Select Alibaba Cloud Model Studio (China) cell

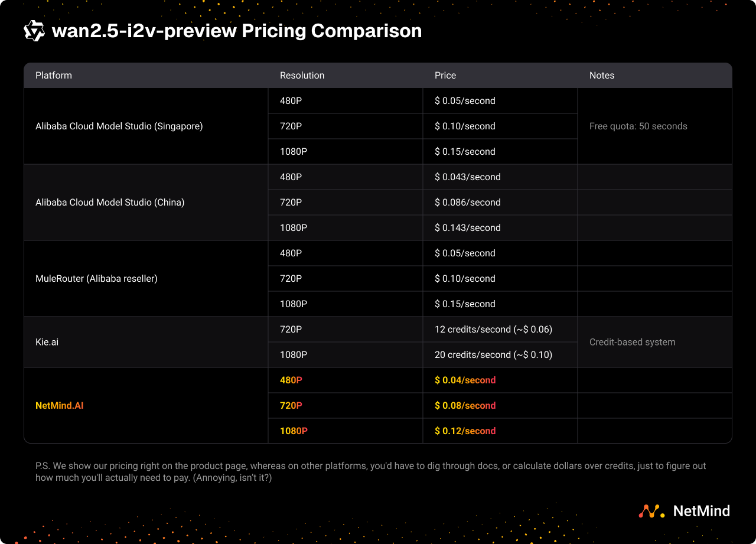pyautogui.click(x=110, y=203)
